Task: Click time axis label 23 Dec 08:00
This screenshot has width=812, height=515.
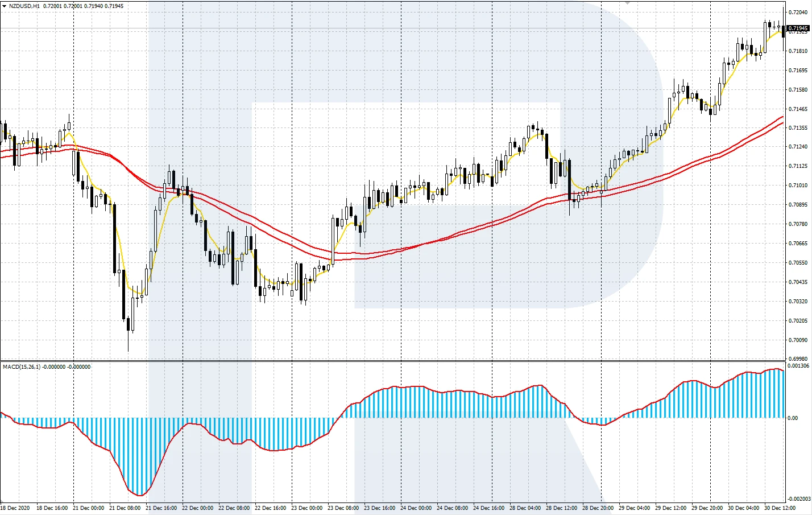Action: (x=343, y=508)
